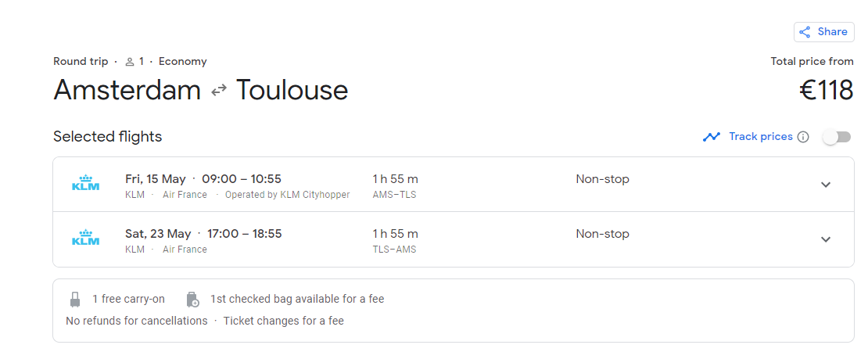Expand the Sat, 23 May flight details

click(825, 239)
